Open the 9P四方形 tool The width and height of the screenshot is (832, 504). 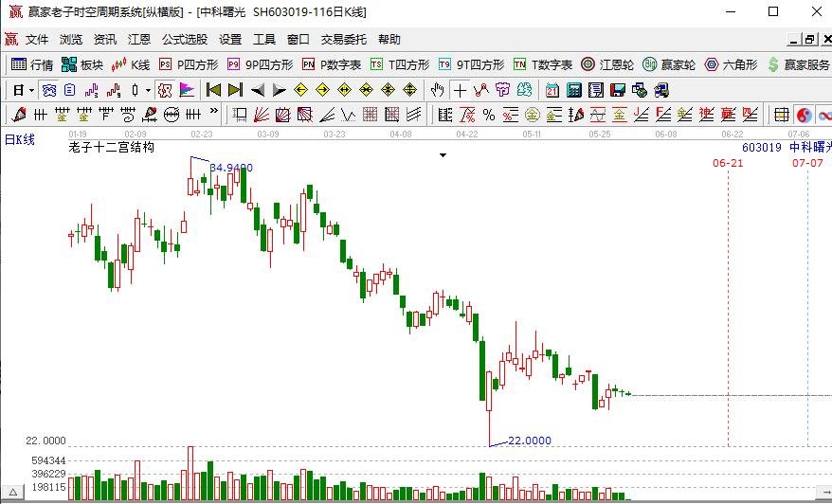[260, 64]
